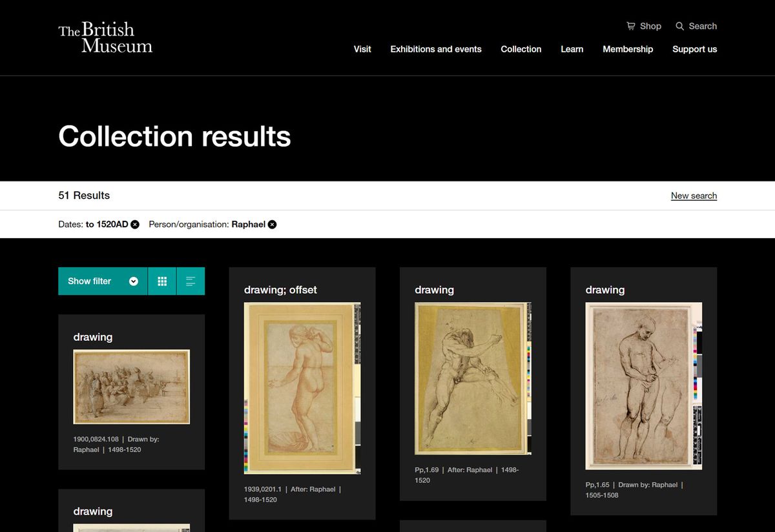Click the New search link
The height and width of the screenshot is (532, 775).
[x=694, y=196]
